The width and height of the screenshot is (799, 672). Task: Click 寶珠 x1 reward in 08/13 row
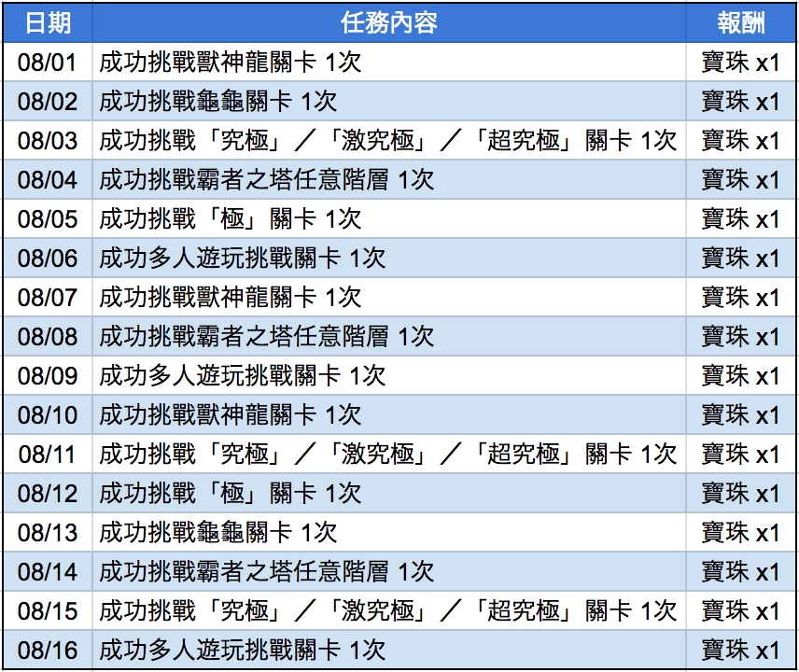pyautogui.click(x=740, y=534)
